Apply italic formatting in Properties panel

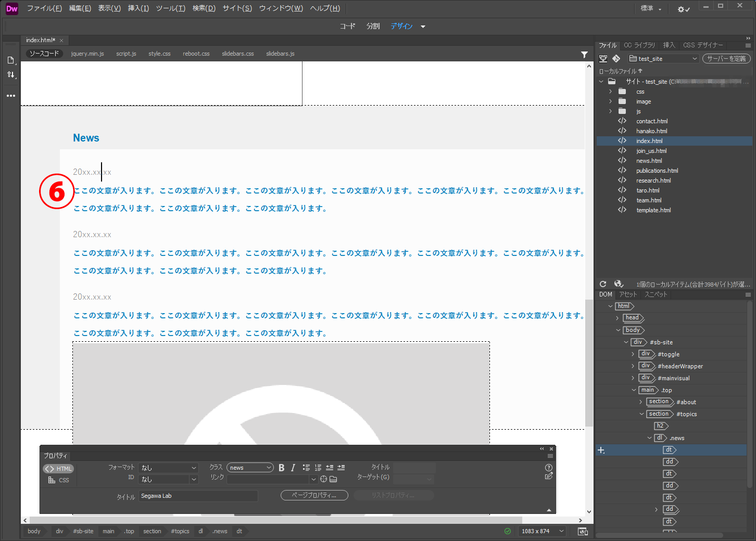click(293, 468)
